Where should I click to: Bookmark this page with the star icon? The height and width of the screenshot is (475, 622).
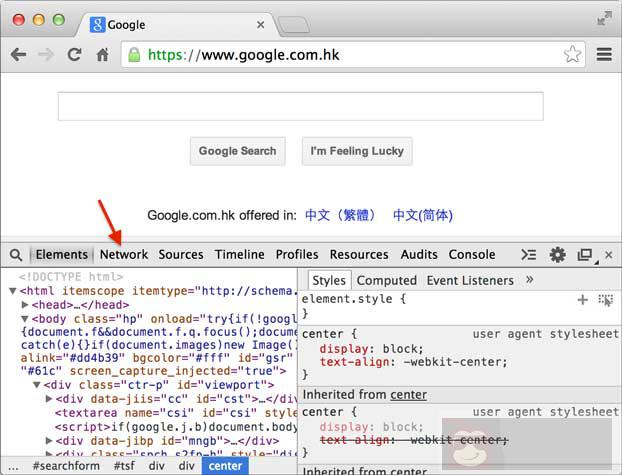(572, 54)
